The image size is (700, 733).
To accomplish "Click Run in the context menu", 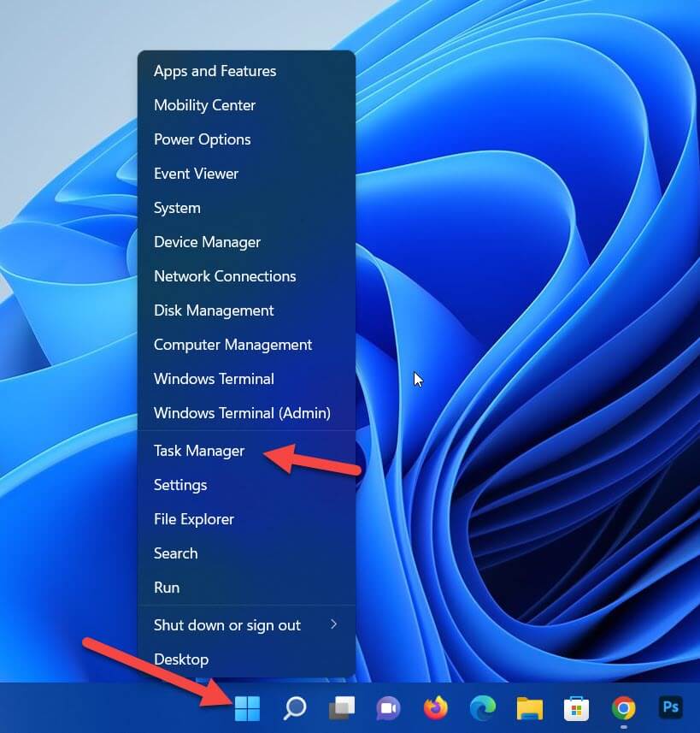I will click(167, 588).
